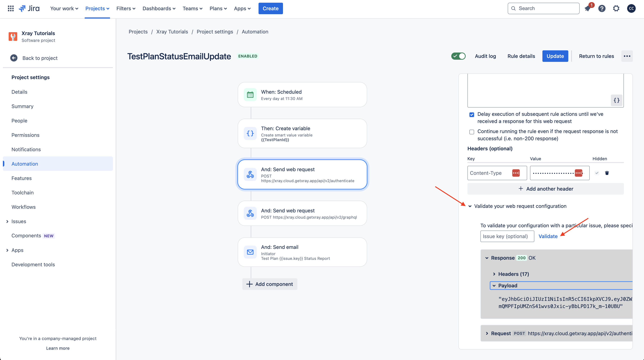
Task: Collapse the Payload section
Action: click(494, 286)
